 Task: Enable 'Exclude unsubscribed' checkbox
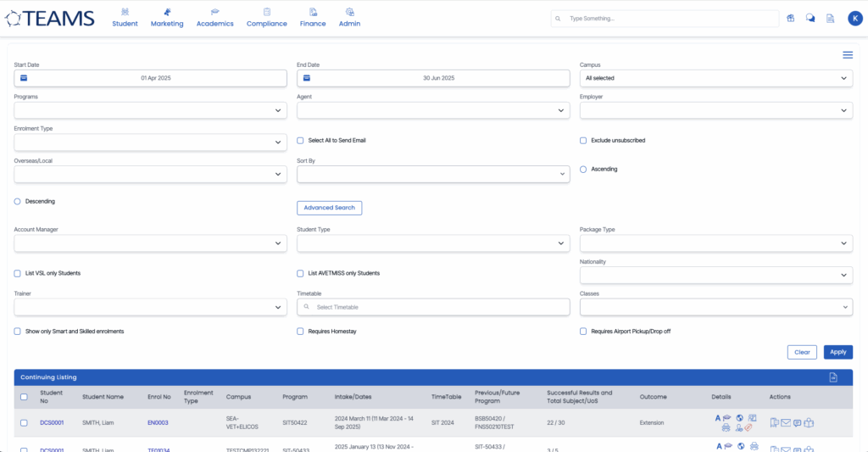(x=583, y=141)
